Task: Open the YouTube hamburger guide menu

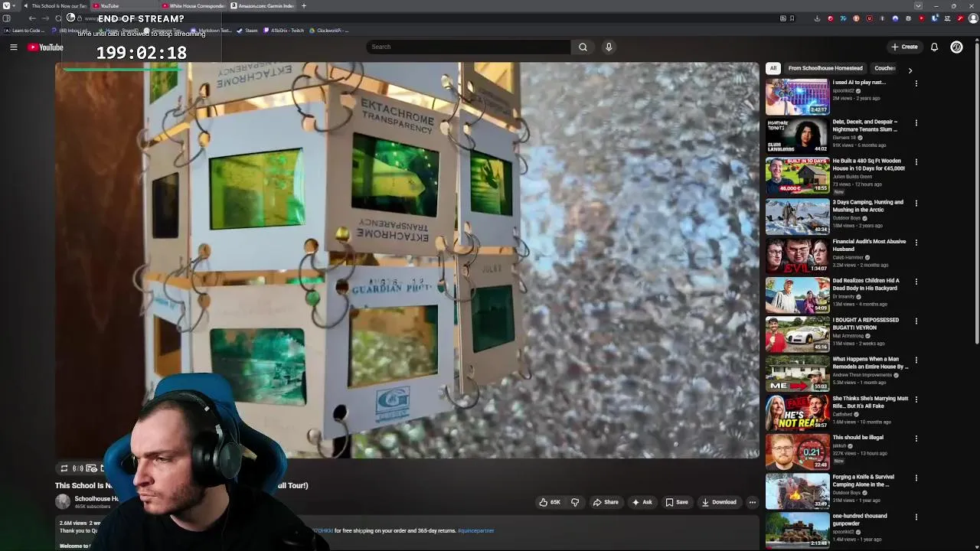Action: [14, 47]
